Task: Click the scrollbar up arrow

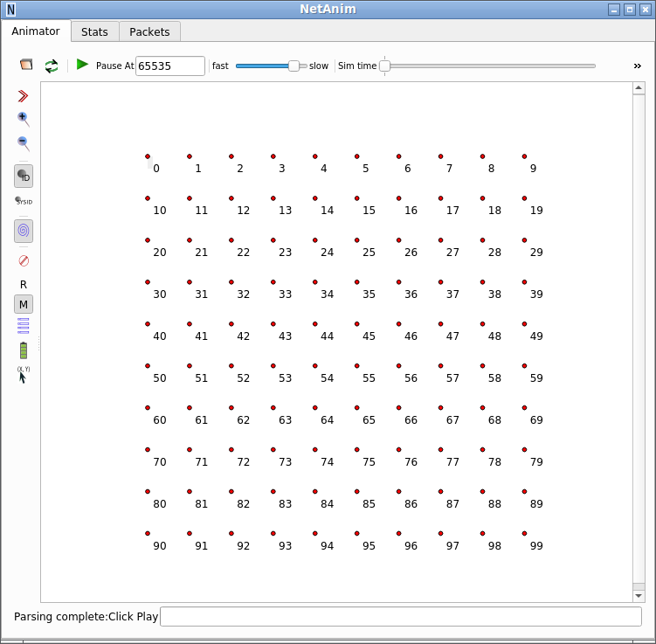Action: coord(639,88)
